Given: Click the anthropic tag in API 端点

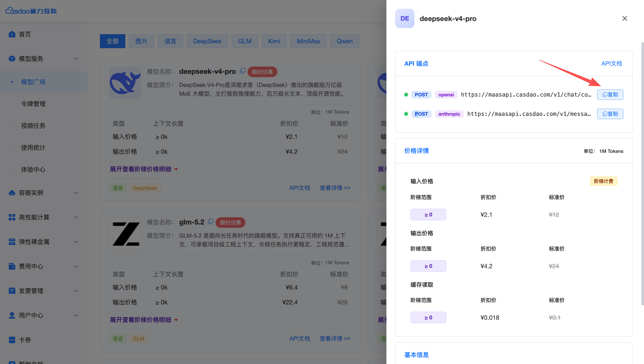Looking at the screenshot, I should pos(449,114).
